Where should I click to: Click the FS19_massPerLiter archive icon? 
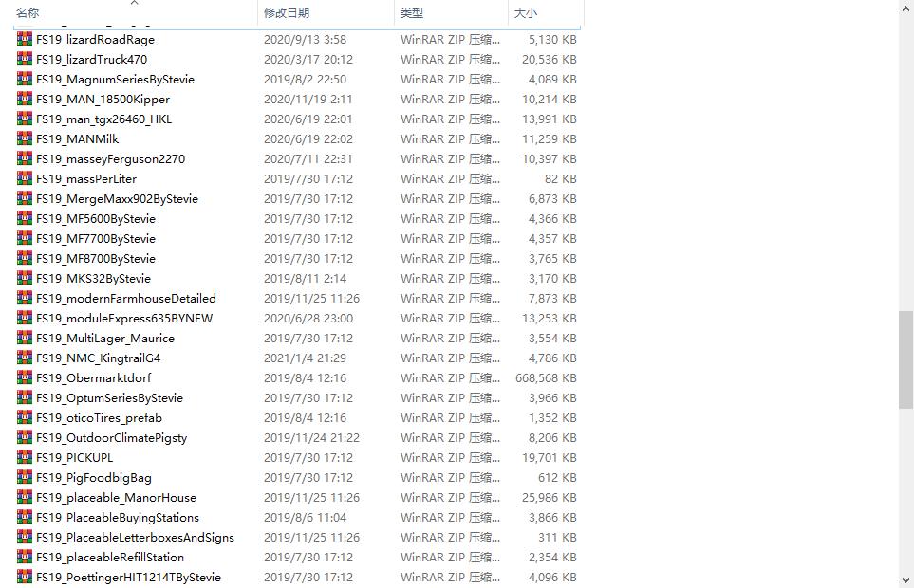(25, 178)
